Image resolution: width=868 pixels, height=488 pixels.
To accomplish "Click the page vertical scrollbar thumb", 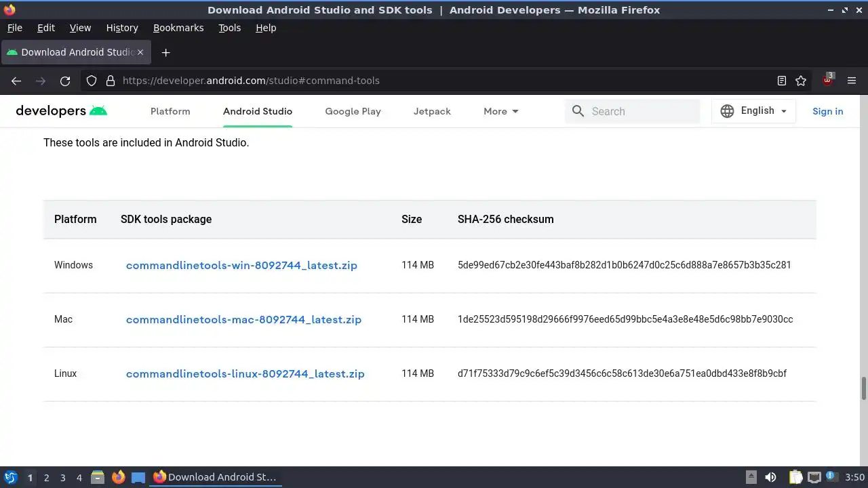I will (x=864, y=388).
